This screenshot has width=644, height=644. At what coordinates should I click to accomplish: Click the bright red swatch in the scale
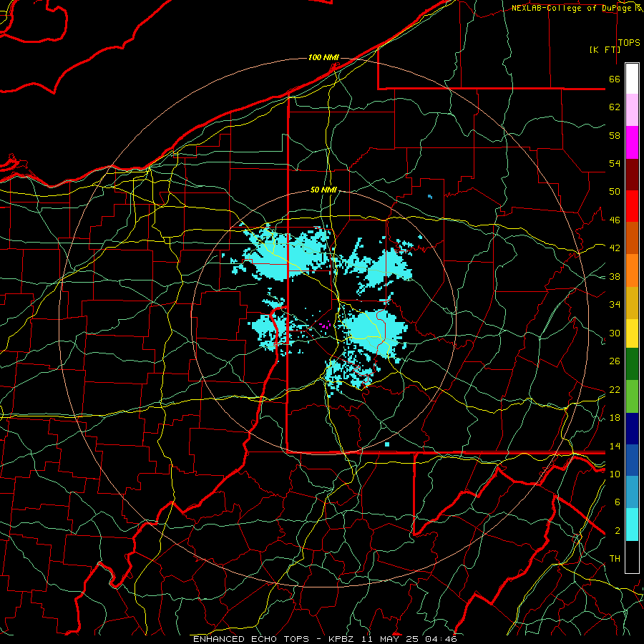pyautogui.click(x=632, y=206)
